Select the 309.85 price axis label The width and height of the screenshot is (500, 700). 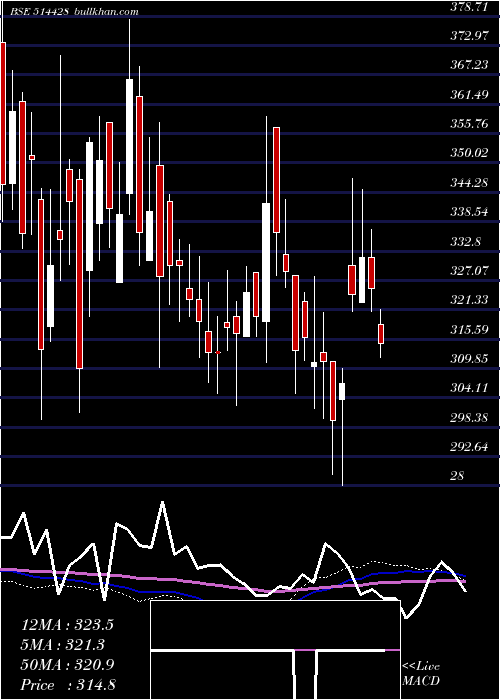(x=469, y=359)
